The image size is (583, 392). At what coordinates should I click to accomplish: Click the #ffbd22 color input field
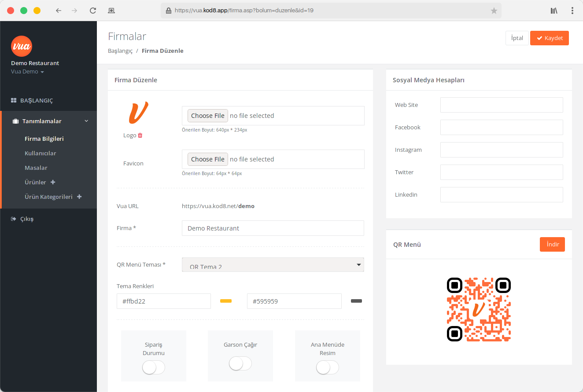164,301
